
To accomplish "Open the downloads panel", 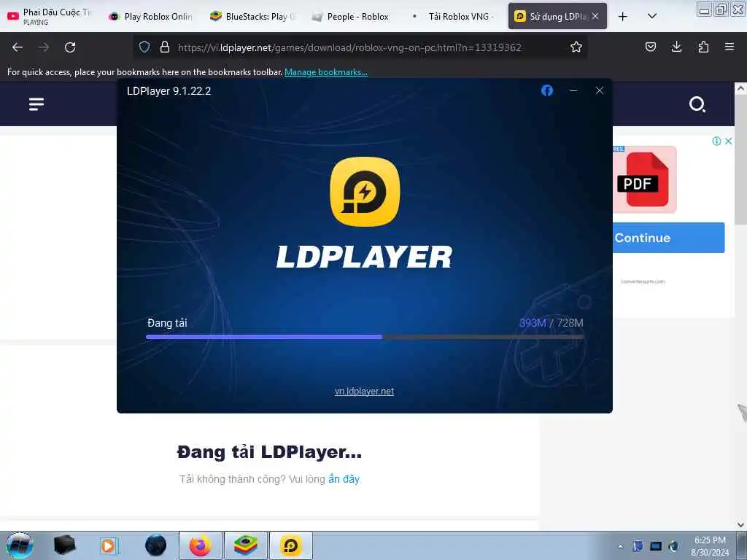I will coord(676,47).
